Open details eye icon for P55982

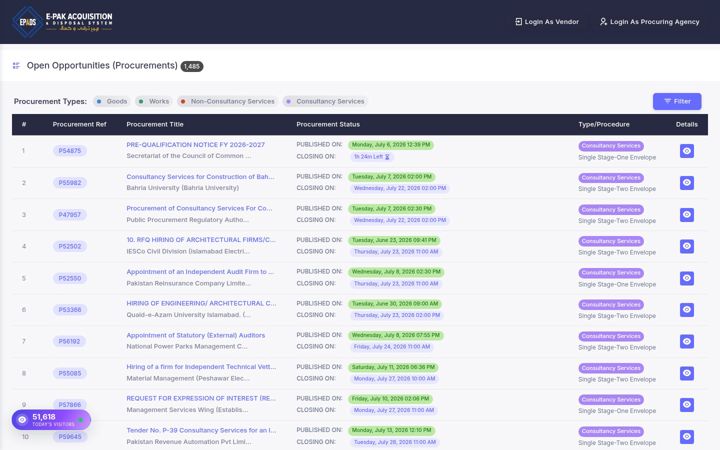tap(686, 183)
